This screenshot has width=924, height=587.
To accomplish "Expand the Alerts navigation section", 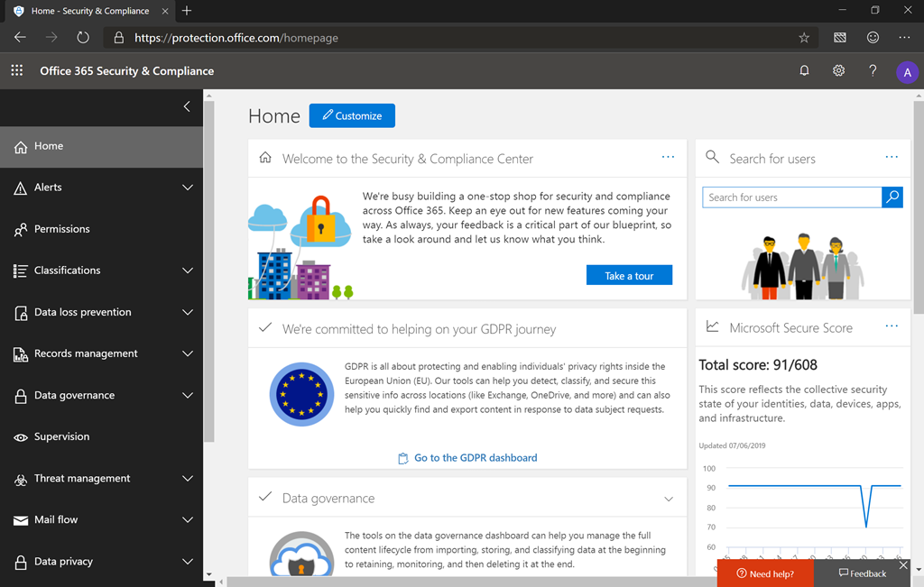I will coord(188,188).
